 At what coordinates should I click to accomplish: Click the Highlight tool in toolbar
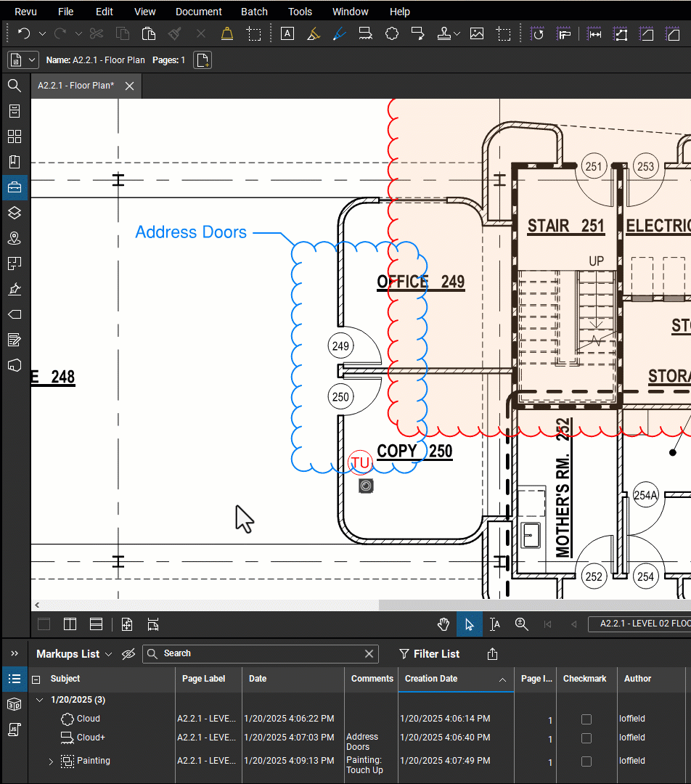[314, 33]
